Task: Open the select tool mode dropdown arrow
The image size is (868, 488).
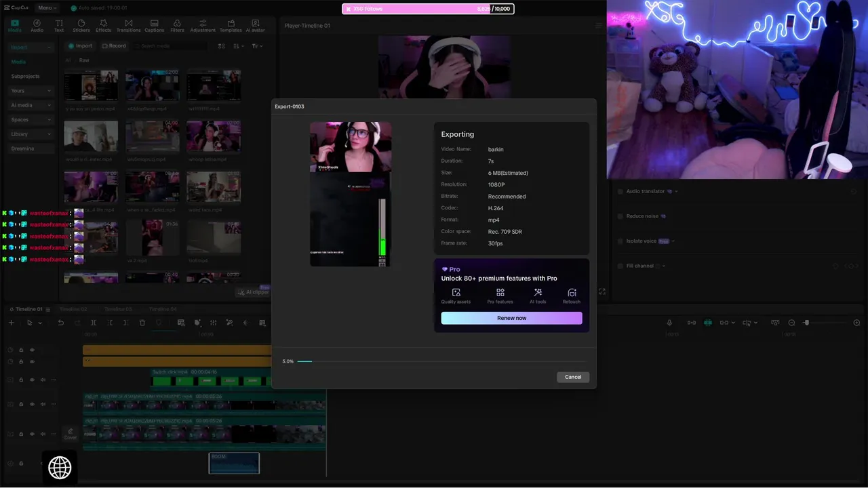Action: 40,323
